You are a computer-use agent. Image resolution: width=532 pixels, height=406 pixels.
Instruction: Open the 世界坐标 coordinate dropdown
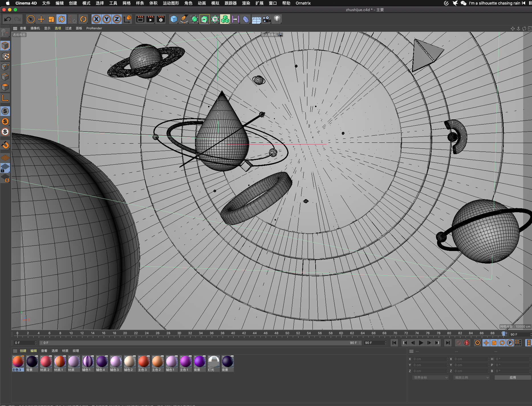(x=430, y=378)
